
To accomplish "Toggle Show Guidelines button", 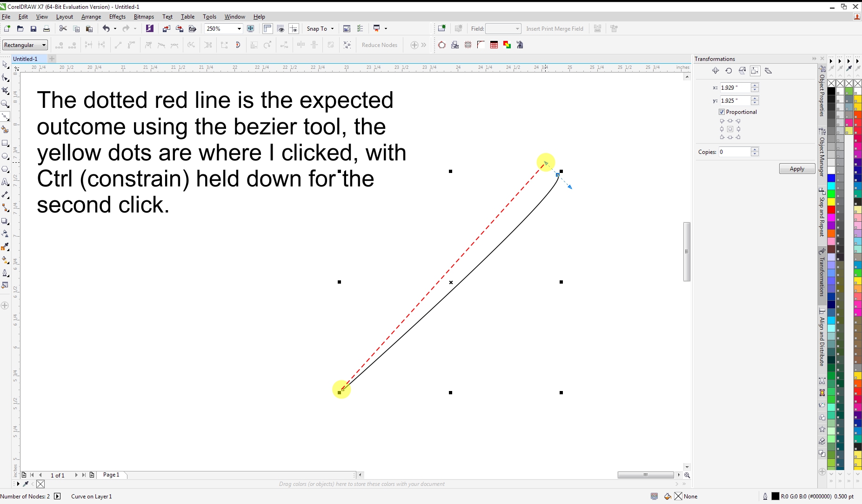I will [x=294, y=29].
